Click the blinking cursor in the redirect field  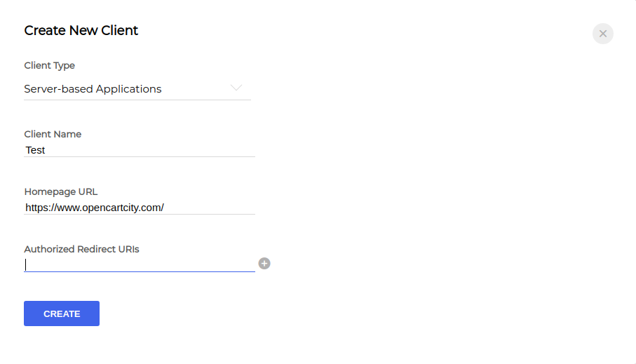coord(25,264)
